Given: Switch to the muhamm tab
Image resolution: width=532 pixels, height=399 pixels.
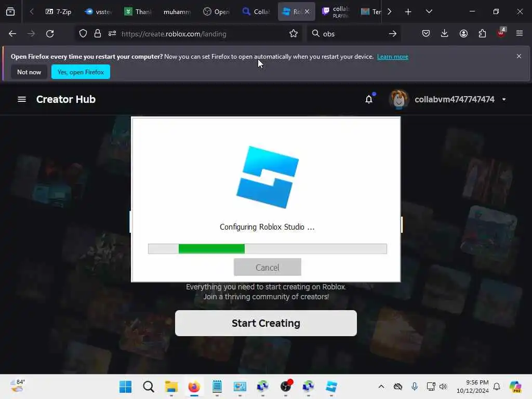Looking at the screenshot, I should click(177, 11).
